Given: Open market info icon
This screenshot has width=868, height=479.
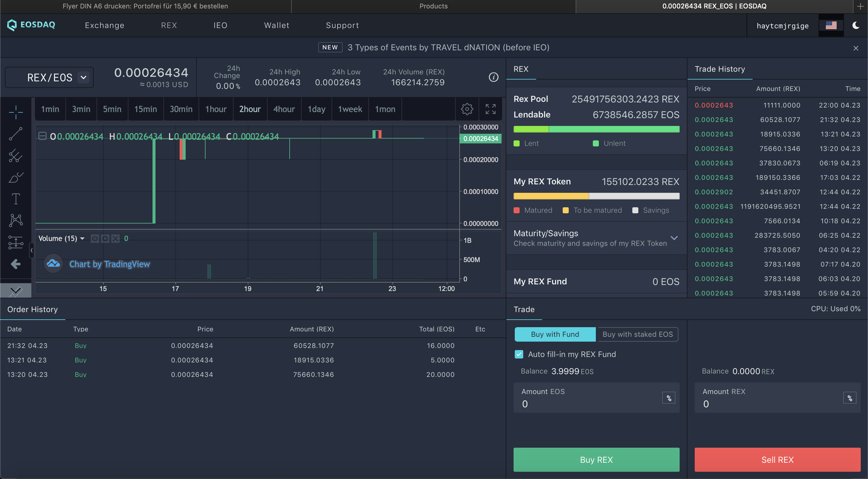Looking at the screenshot, I should 494,77.
